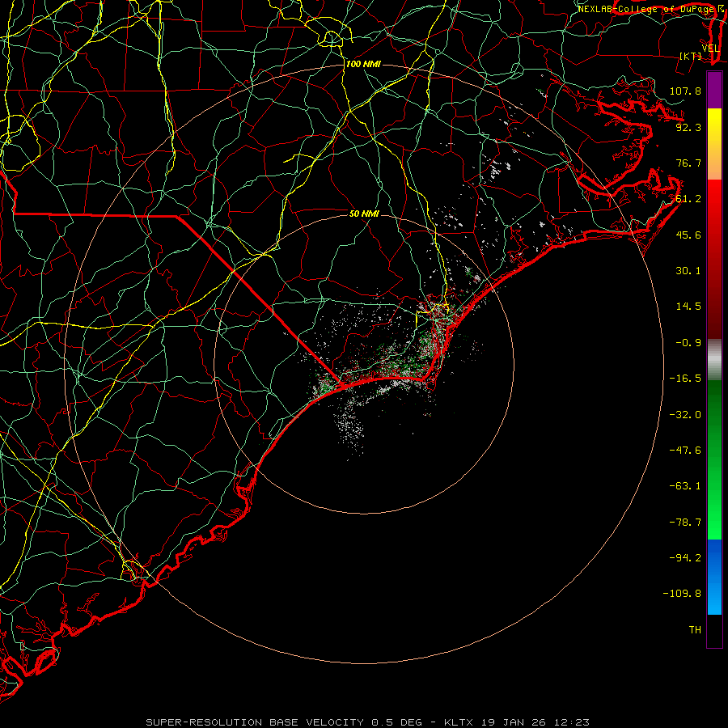Click the 50 NMI range ring label
Viewport: 728px width, 728px height.
(x=364, y=214)
